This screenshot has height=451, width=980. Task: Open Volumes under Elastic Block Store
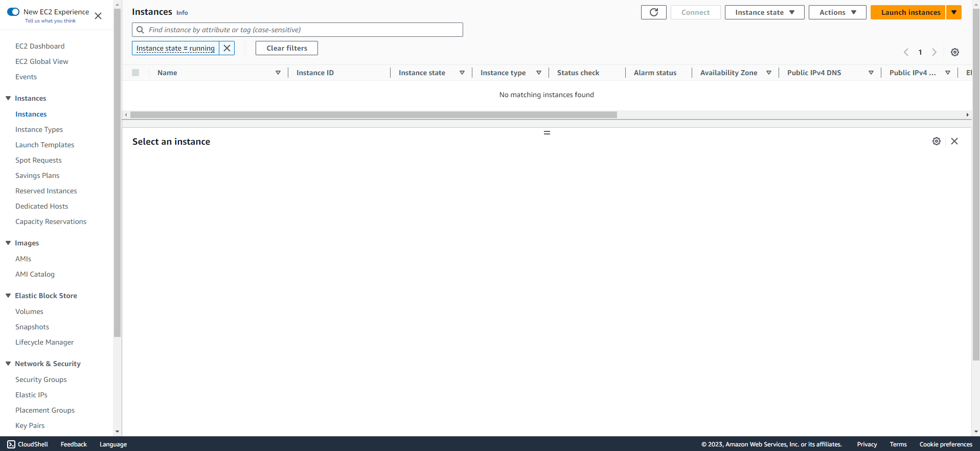[30, 311]
